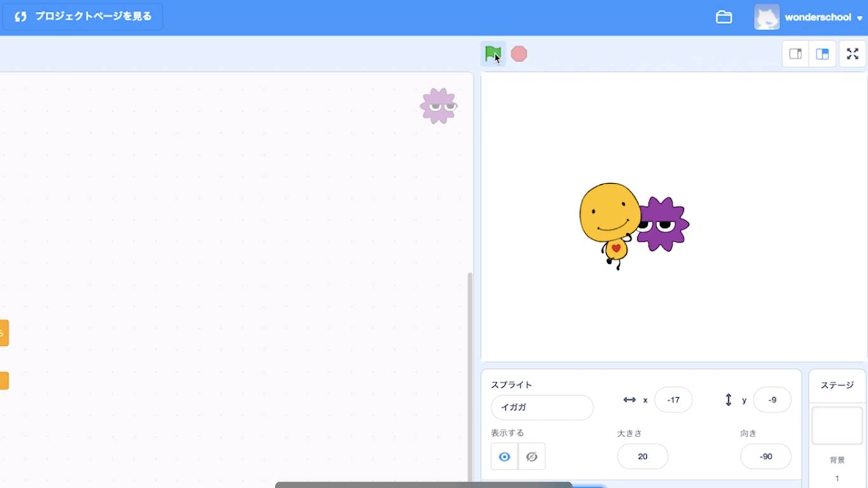Click the ステージ label
This screenshot has width=868, height=488.
point(837,385)
